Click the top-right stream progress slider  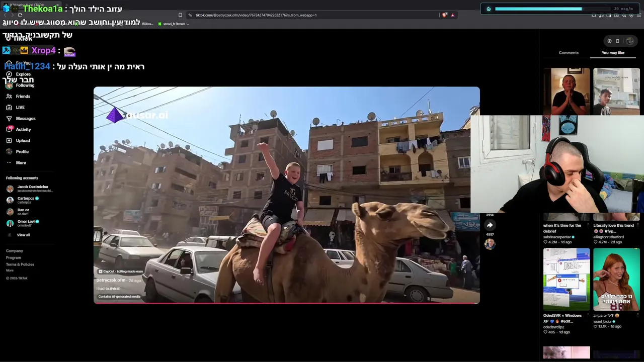552,9
